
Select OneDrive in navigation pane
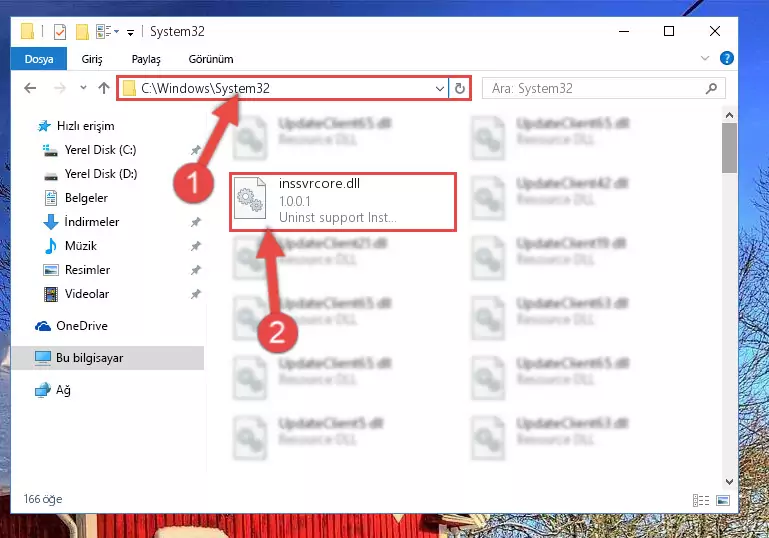click(x=71, y=326)
